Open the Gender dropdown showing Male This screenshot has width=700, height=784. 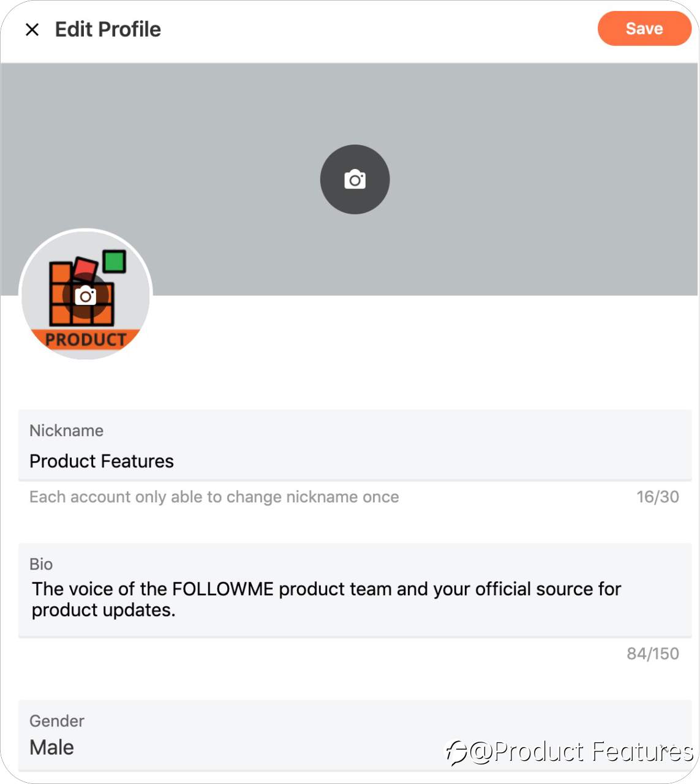(x=355, y=736)
